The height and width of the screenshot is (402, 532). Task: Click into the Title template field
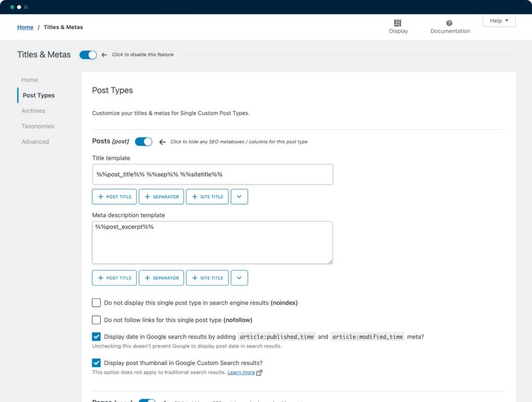click(x=212, y=175)
